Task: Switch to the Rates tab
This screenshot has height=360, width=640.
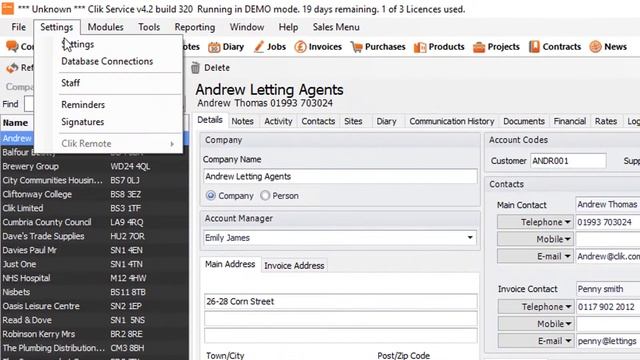Action: (x=606, y=121)
